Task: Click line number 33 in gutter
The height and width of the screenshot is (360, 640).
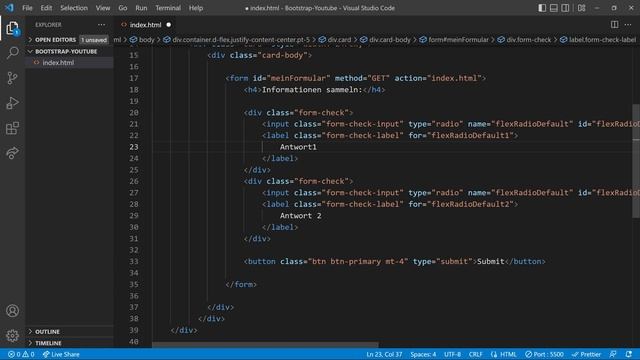Action: click(134, 261)
